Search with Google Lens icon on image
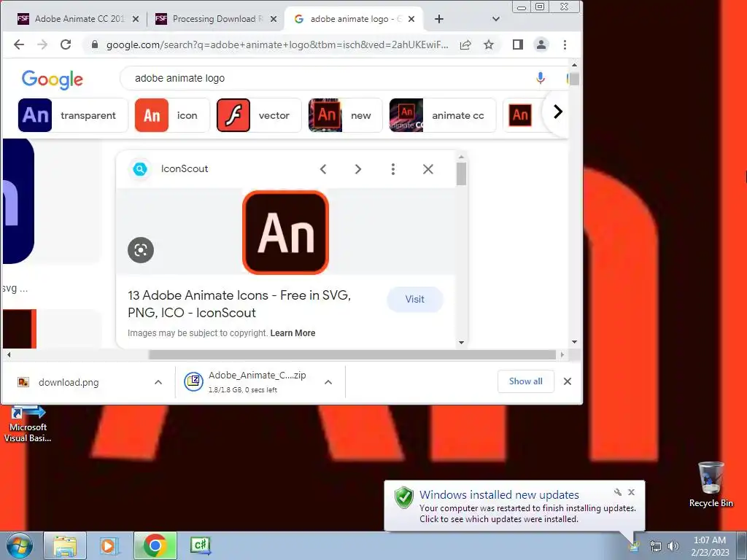 (x=141, y=250)
